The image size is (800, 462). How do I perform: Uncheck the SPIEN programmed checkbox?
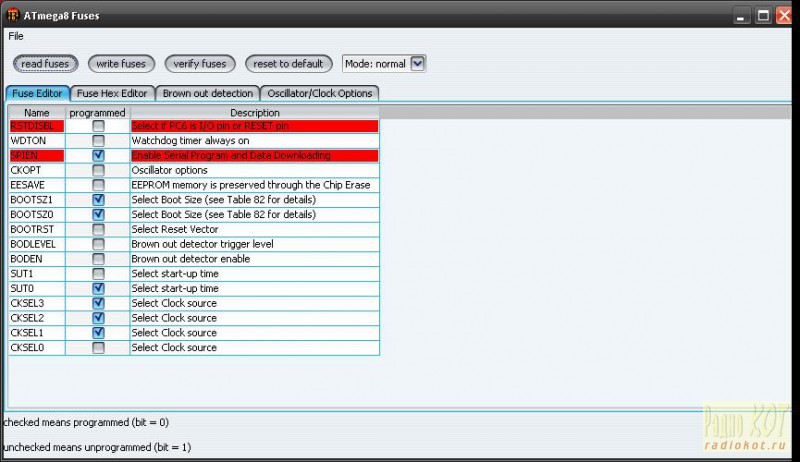(x=98, y=156)
